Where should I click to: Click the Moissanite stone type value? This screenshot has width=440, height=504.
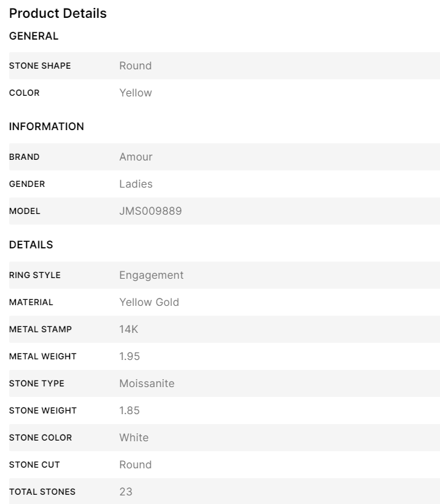[x=147, y=383]
